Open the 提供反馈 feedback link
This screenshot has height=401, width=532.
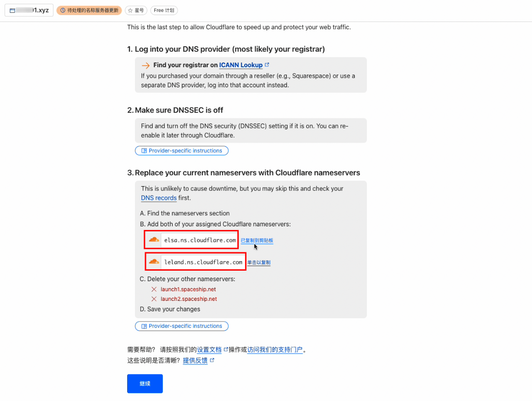pyautogui.click(x=195, y=360)
